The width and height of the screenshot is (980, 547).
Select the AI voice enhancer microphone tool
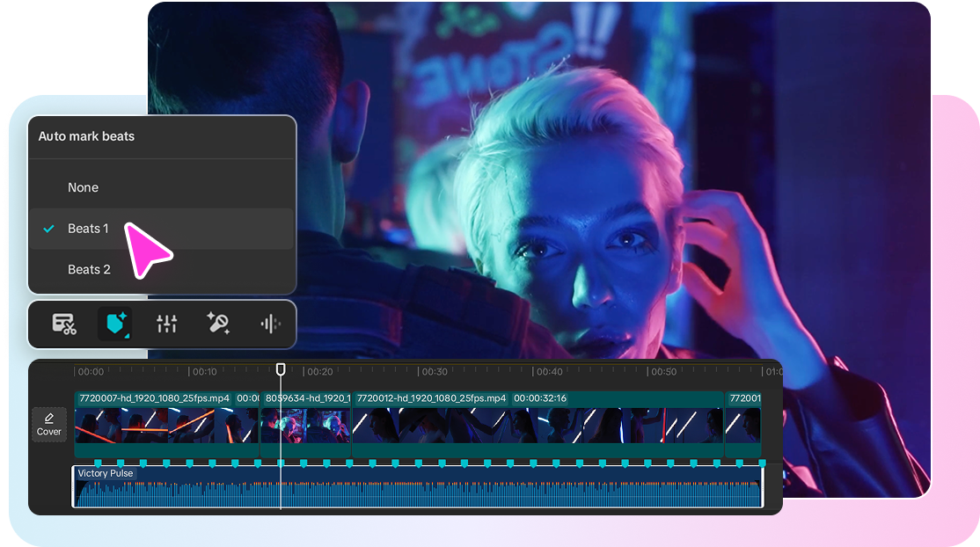(217, 324)
